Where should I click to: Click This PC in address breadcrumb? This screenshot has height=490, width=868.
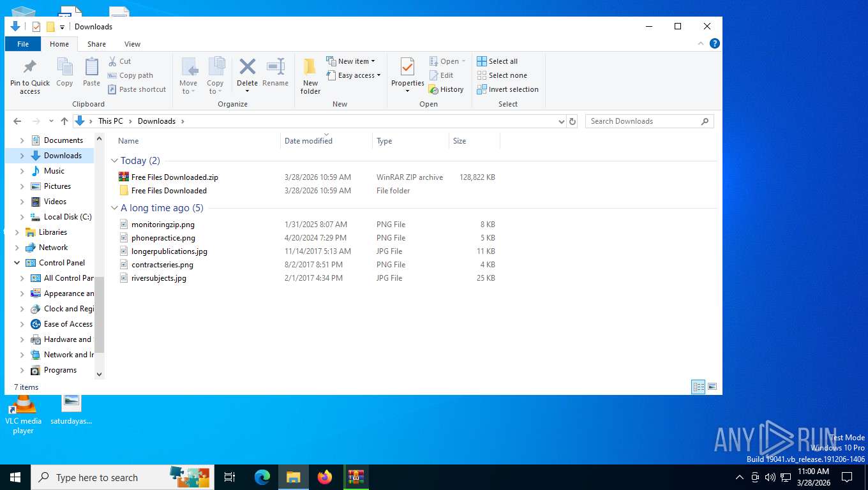tap(110, 121)
